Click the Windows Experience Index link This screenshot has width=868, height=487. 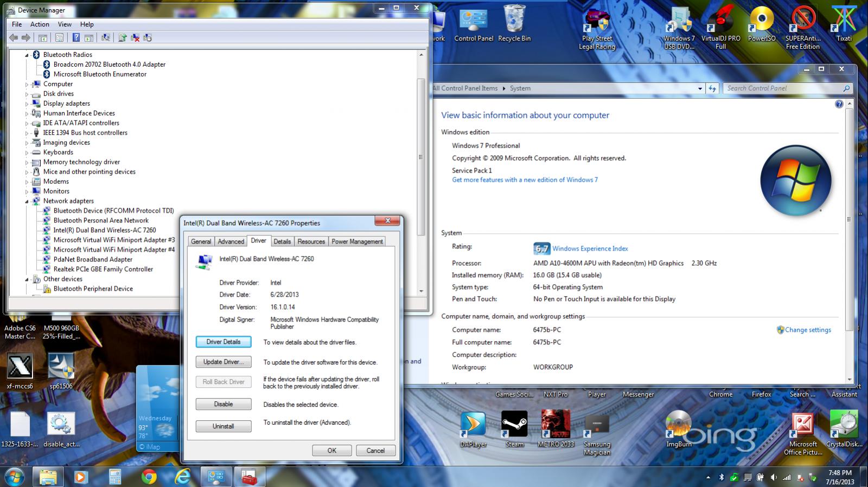[590, 248]
